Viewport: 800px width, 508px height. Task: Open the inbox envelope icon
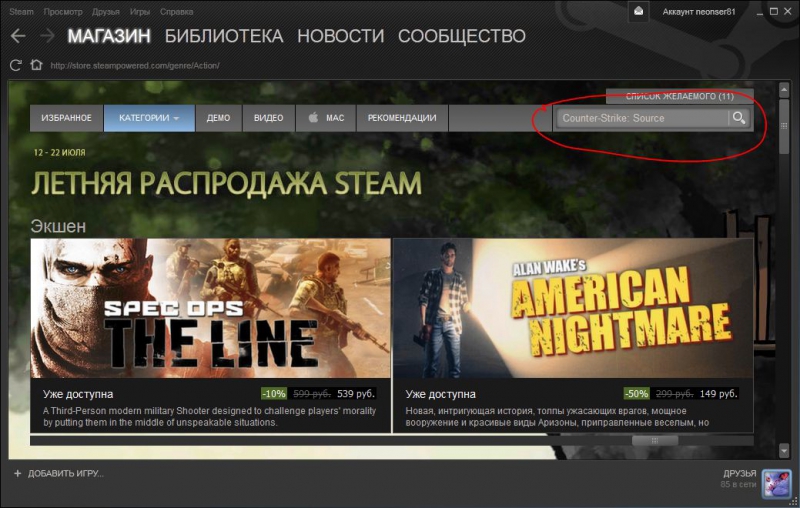[639, 11]
